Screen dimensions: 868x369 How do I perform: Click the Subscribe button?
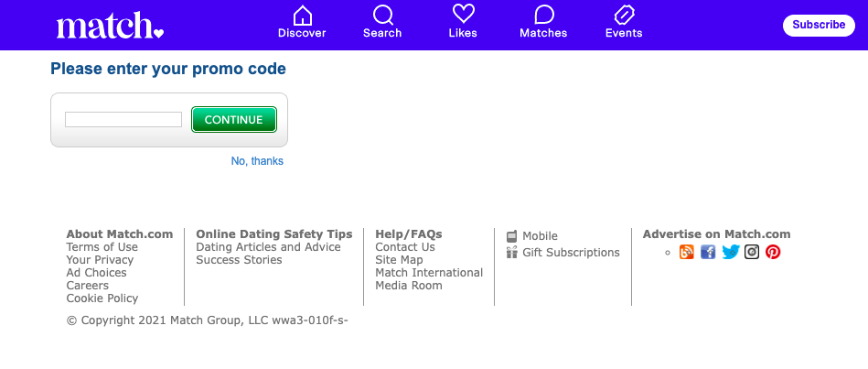click(819, 25)
